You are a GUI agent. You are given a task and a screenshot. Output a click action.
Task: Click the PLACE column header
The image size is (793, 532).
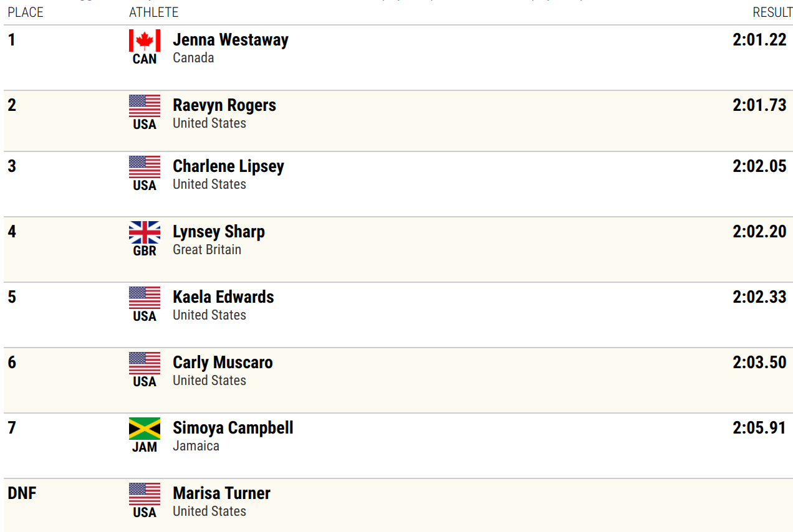point(26,12)
